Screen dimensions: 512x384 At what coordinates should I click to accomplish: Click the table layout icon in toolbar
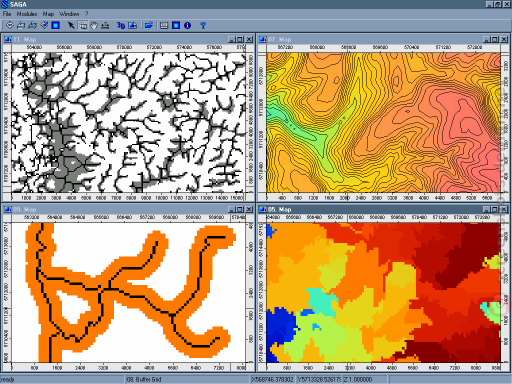pyautogui.click(x=164, y=25)
